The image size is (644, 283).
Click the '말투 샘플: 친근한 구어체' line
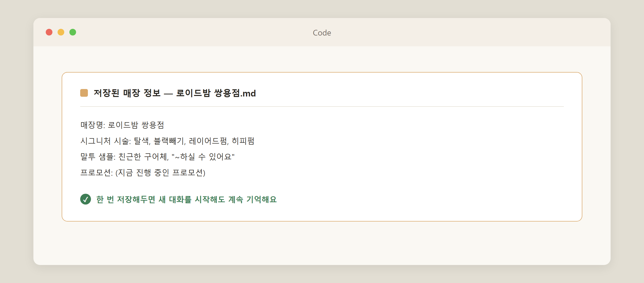pos(158,157)
